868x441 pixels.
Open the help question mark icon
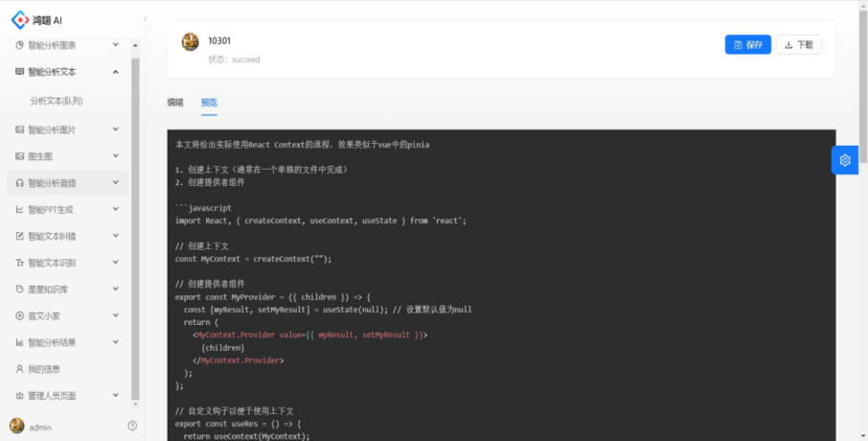132,426
